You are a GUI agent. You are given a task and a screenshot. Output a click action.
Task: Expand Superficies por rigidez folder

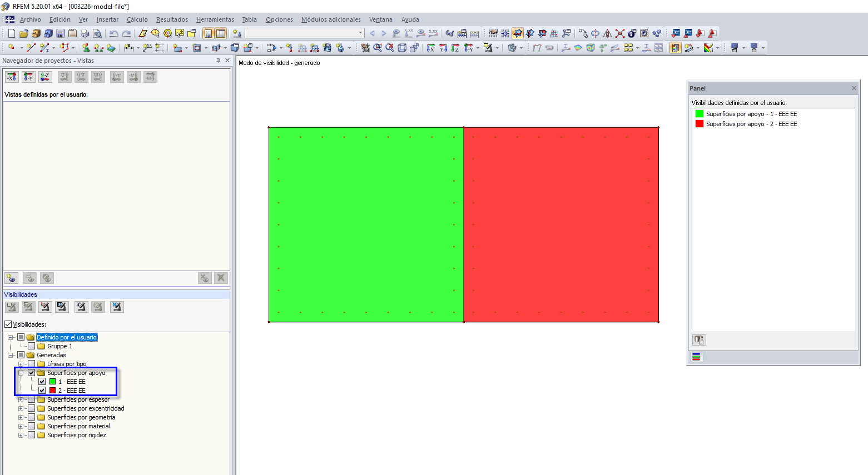[21, 435]
